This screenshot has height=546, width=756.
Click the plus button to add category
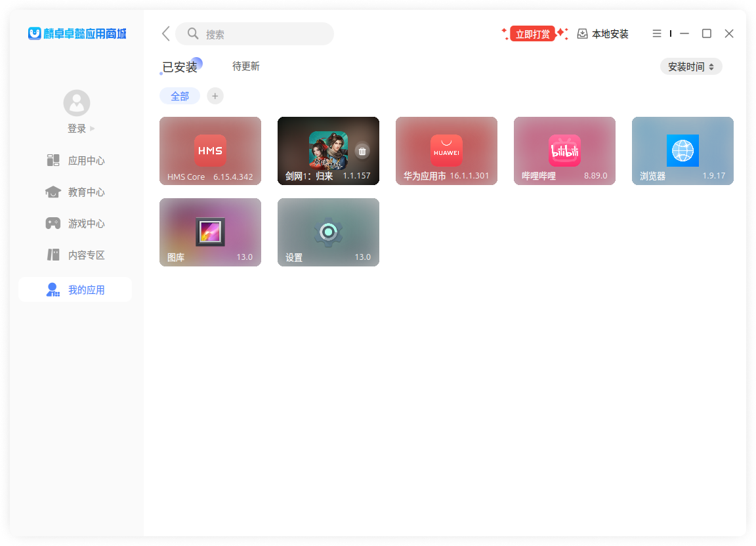[215, 96]
